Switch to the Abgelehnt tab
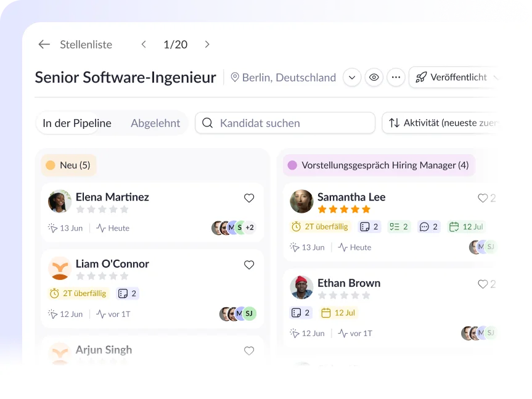This screenshot has width=532, height=399. 155,123
